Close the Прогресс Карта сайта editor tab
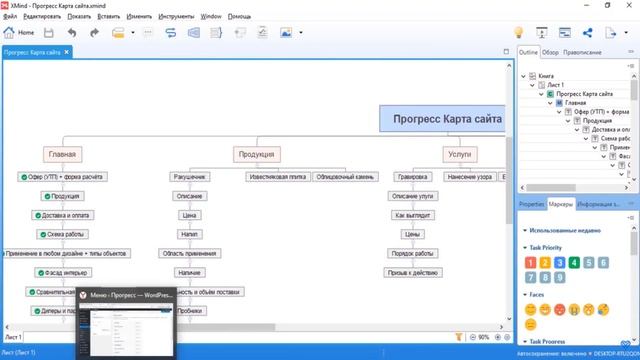Viewport: 640px width, 360px height. coord(67,52)
